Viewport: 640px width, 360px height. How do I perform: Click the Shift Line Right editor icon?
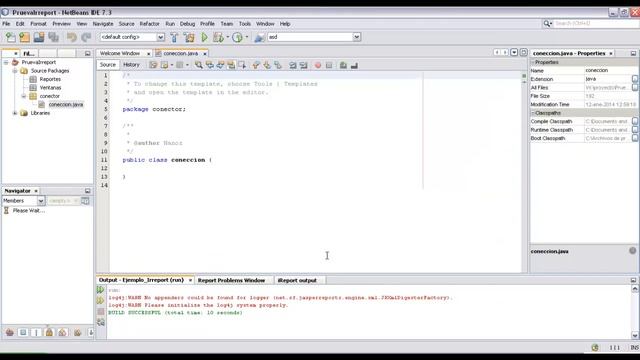tap(304, 65)
